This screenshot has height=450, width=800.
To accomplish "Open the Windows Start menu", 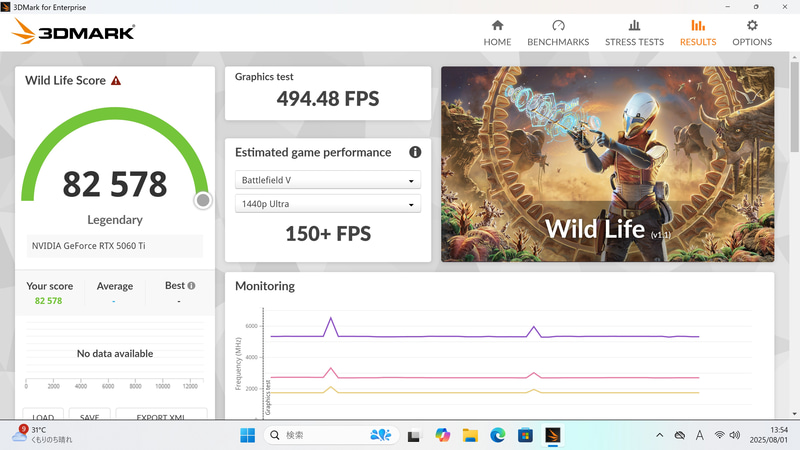I will (247, 435).
